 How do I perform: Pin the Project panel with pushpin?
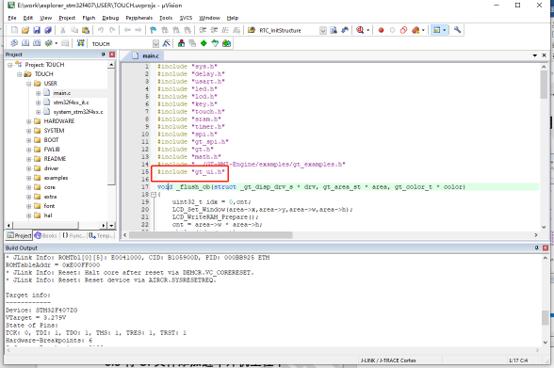pos(104,54)
